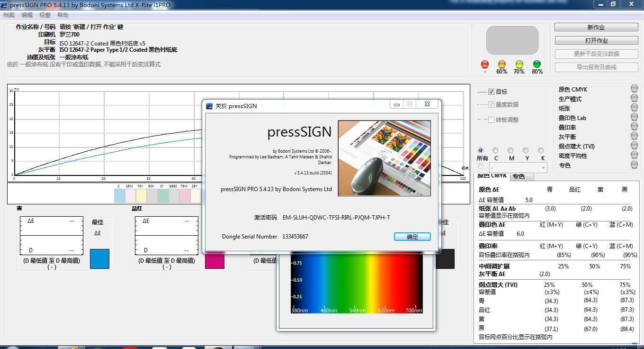Click the status ball beside 专色 in list

pyautogui.click(x=634, y=165)
